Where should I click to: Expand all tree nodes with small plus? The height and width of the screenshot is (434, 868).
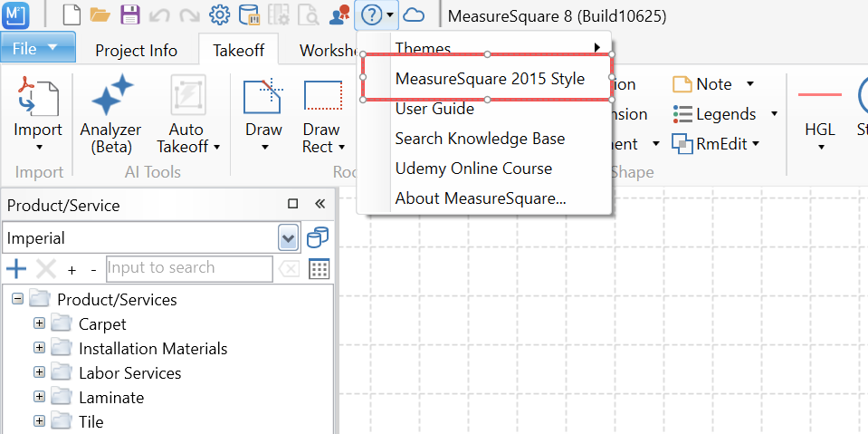(x=72, y=270)
